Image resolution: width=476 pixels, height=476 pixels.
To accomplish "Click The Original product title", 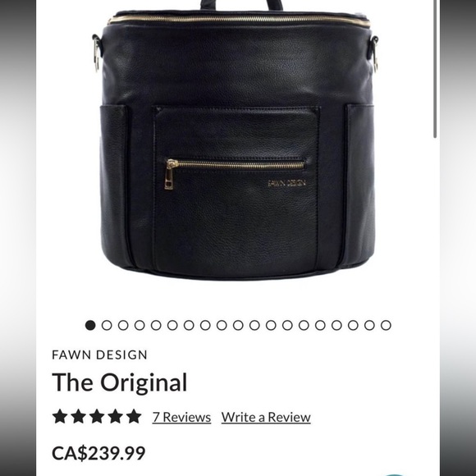I will [x=120, y=382].
